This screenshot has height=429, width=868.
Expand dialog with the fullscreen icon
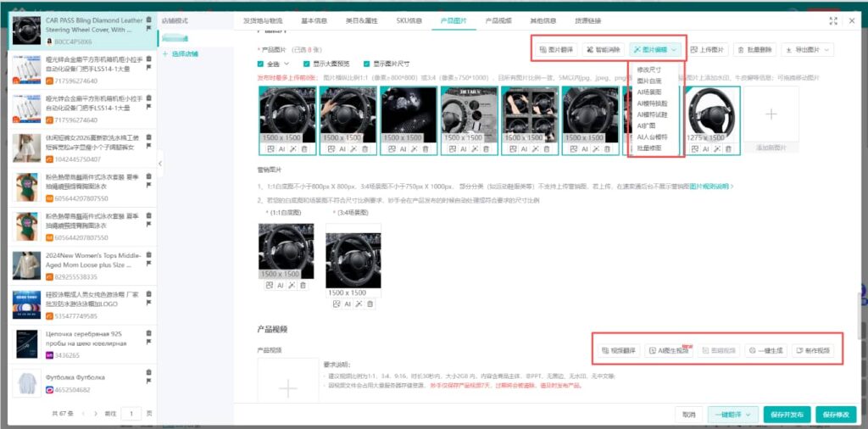point(834,21)
